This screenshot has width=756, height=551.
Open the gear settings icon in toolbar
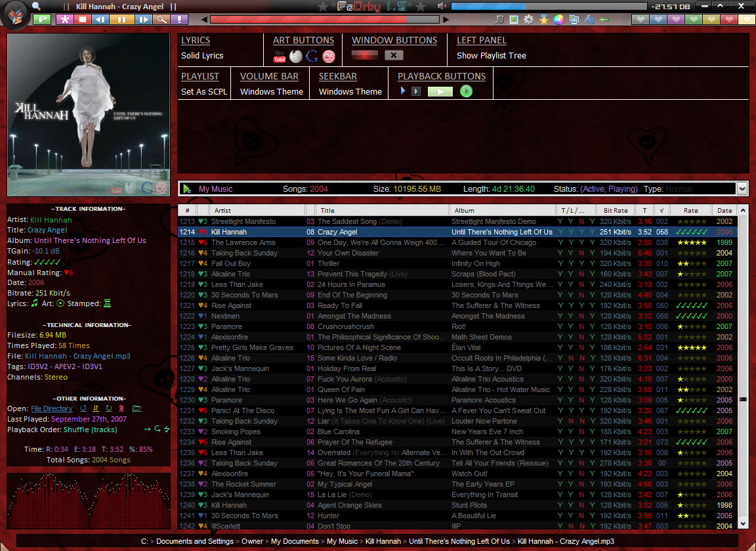[x=528, y=20]
